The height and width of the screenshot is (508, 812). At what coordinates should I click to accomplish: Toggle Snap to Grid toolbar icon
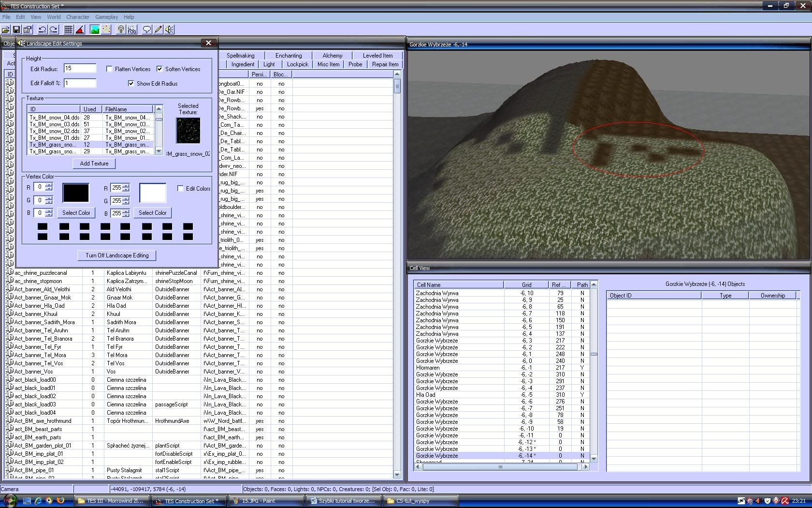(69, 30)
